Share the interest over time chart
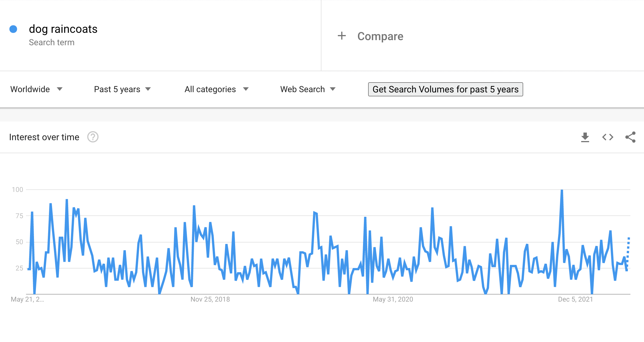Image resolution: width=644 pixels, height=342 pixels. 630,137
